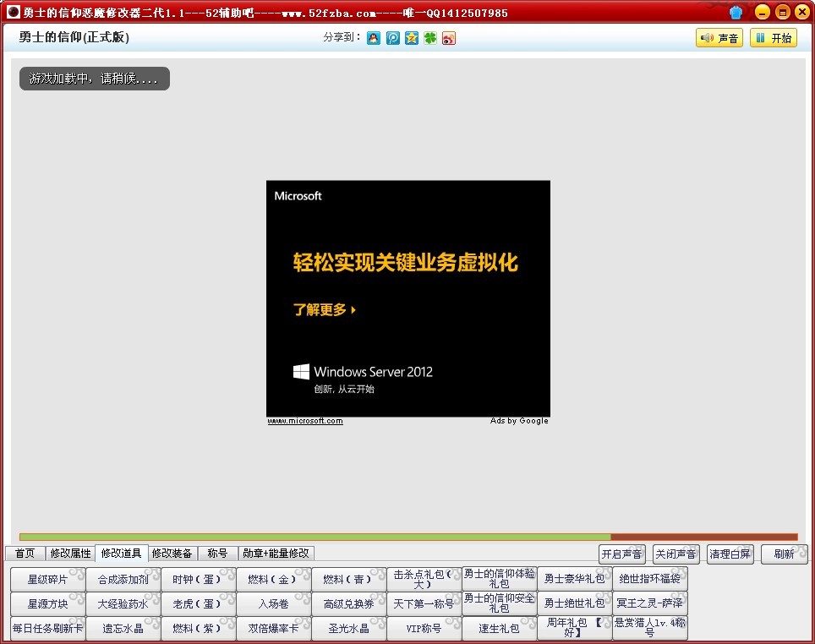
Task: Toggle the 声音 sound button
Action: coord(719,38)
